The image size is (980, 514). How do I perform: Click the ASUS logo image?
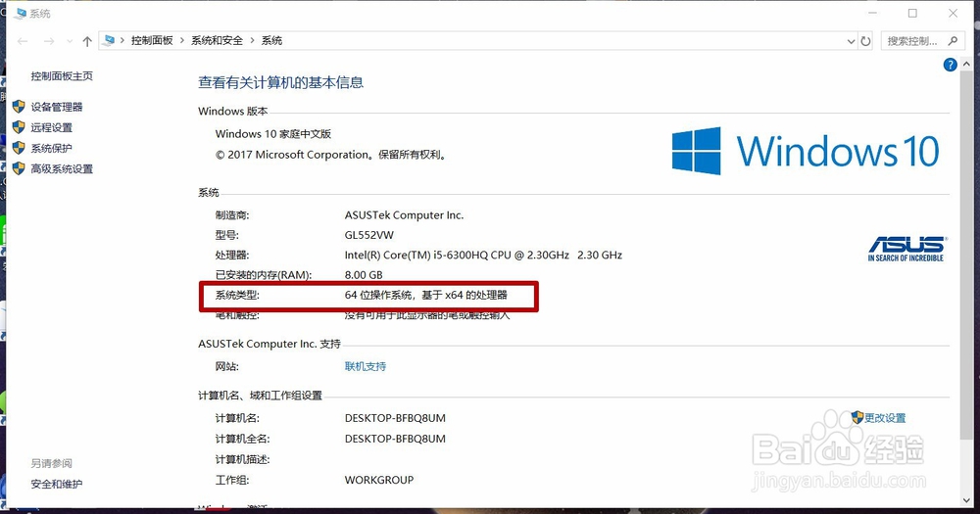click(x=906, y=248)
